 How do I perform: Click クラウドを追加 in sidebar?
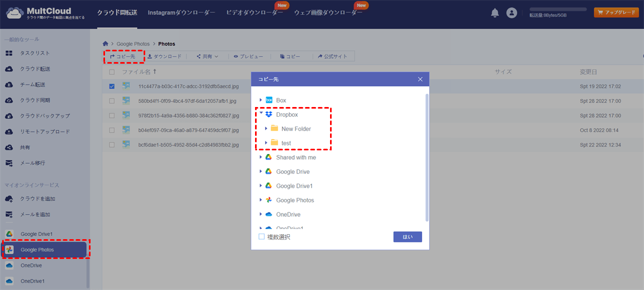[x=38, y=199]
